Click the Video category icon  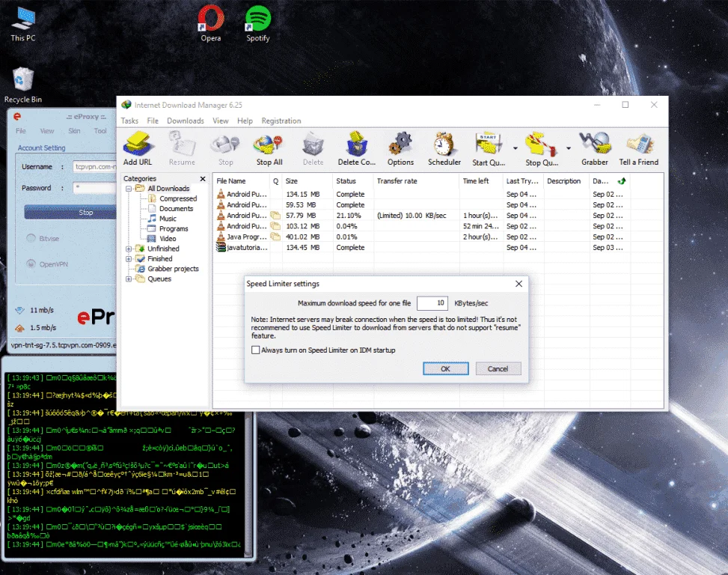pyautogui.click(x=151, y=238)
